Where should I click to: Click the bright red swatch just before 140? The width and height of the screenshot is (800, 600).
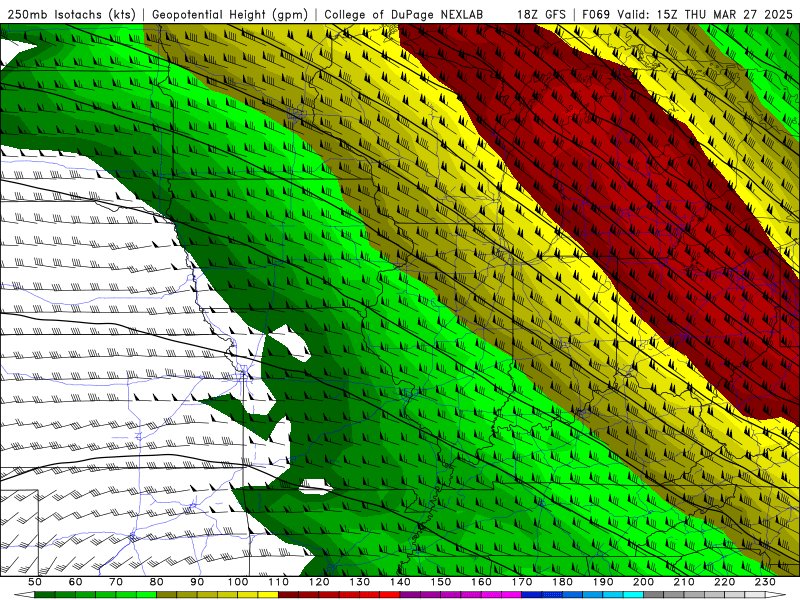point(390,594)
